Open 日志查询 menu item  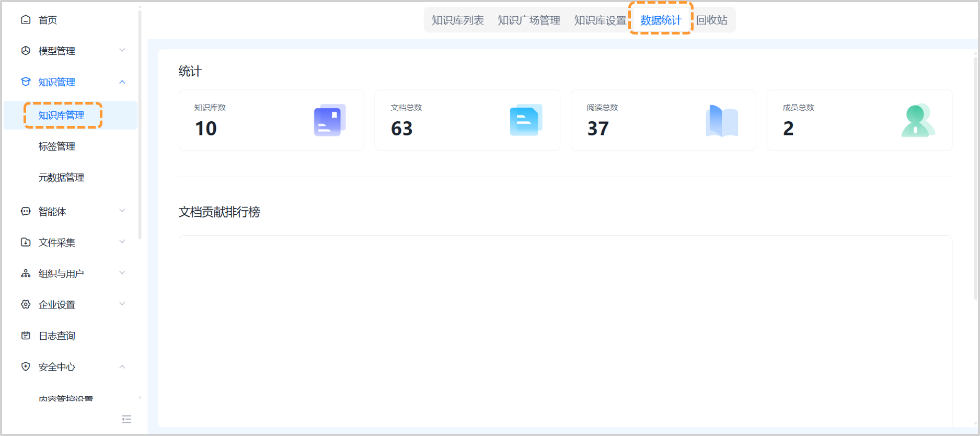(x=57, y=336)
